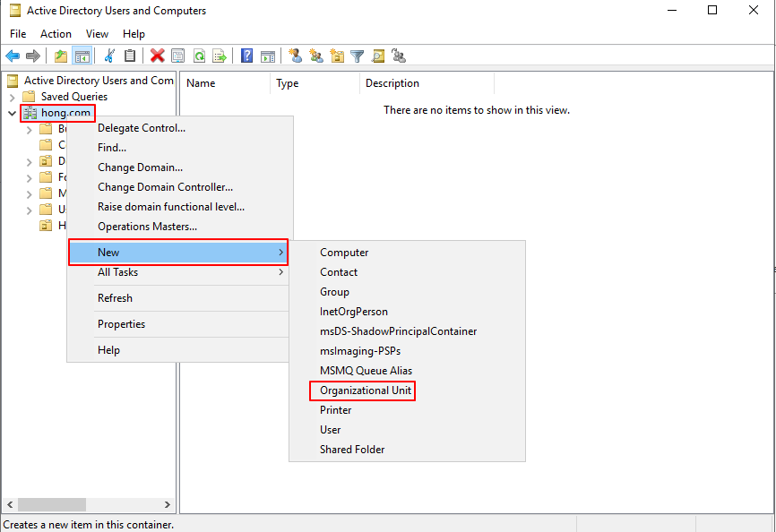Viewport: 776px width, 532px height.
Task: Click the hong.com domain icon in tree
Action: pyautogui.click(x=30, y=113)
